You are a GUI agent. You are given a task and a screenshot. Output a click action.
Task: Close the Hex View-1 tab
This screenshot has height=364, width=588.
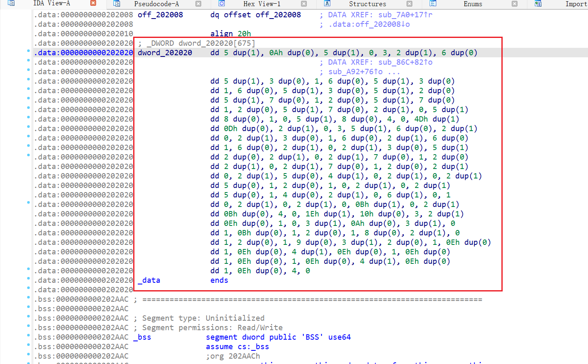tap(304, 3)
